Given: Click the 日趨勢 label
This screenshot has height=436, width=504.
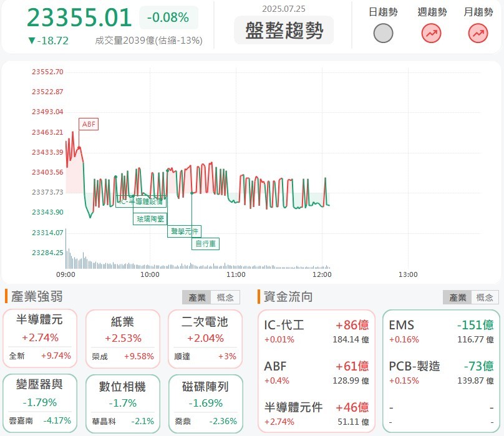Looking at the screenshot, I should coord(383,12).
